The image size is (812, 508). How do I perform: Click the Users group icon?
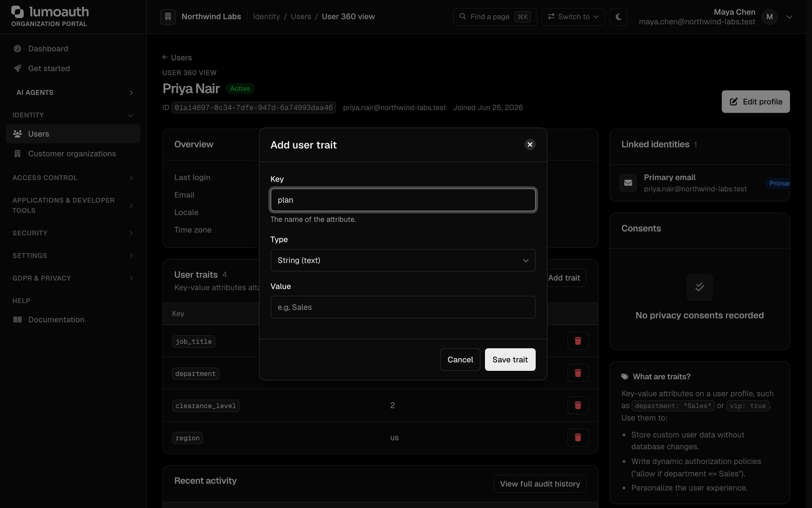point(17,134)
